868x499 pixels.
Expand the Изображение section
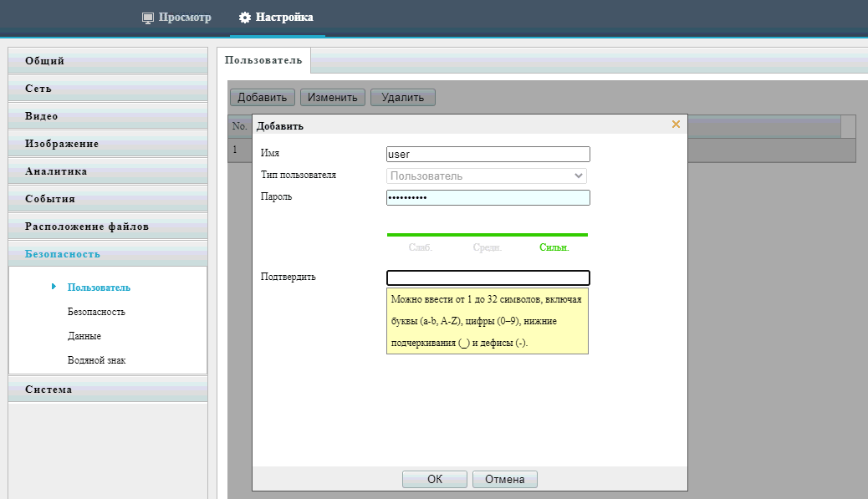pyautogui.click(x=108, y=143)
